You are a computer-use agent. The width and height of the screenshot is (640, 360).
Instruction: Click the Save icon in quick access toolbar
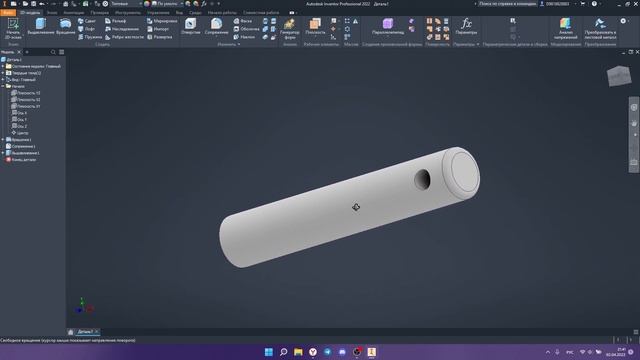[x=33, y=4]
